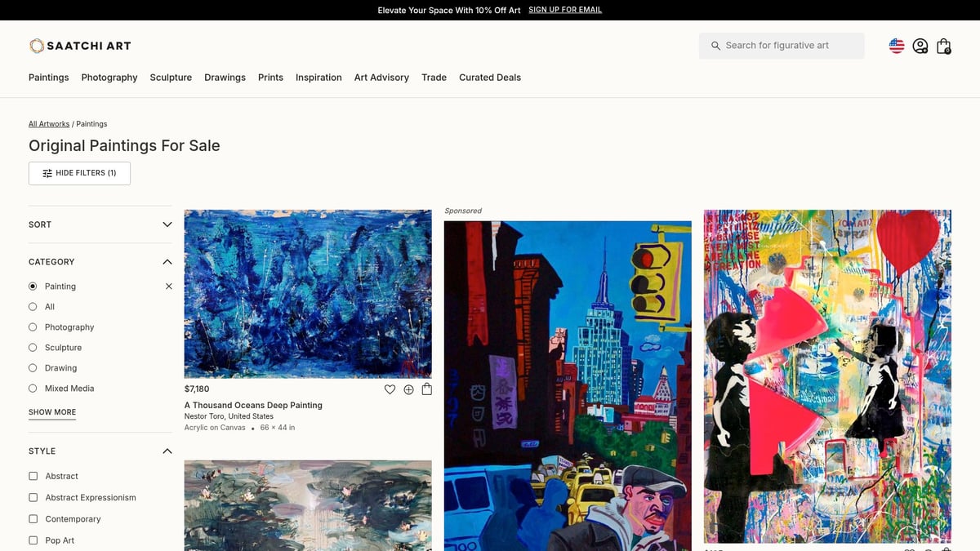
Task: Open the Curated Deals menu
Action: coord(490,78)
